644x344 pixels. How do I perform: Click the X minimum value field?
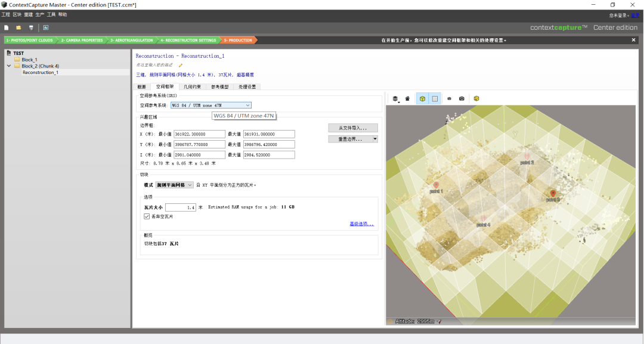click(x=199, y=134)
